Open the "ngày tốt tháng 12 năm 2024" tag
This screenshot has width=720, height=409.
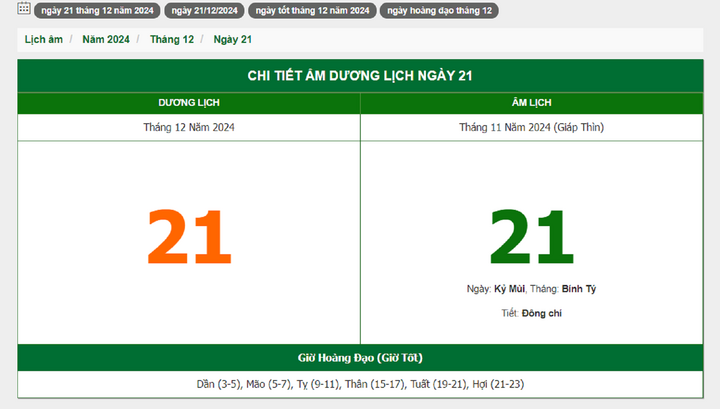(312, 10)
